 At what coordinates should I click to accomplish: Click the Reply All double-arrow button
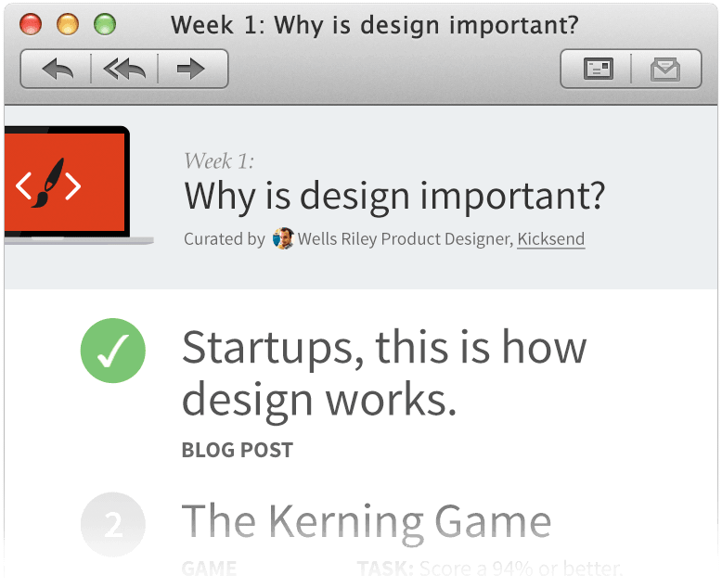(124, 70)
